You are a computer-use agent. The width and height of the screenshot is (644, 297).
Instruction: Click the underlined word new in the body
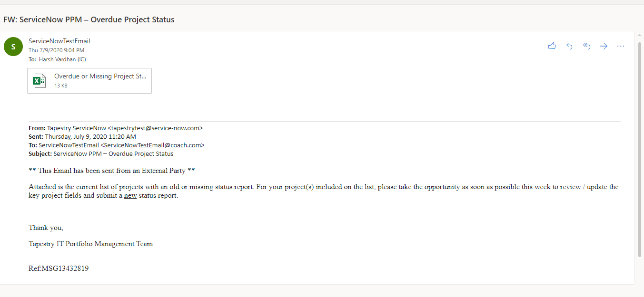130,195
